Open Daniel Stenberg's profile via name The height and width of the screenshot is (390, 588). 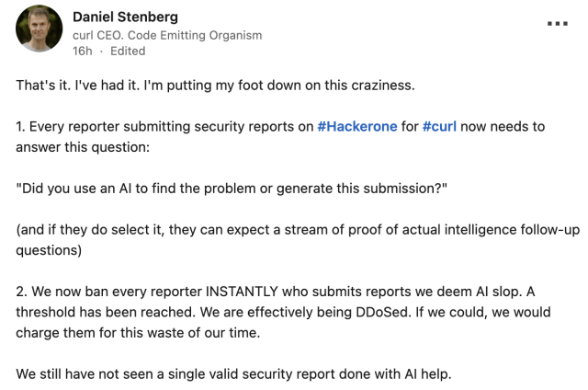click(125, 17)
